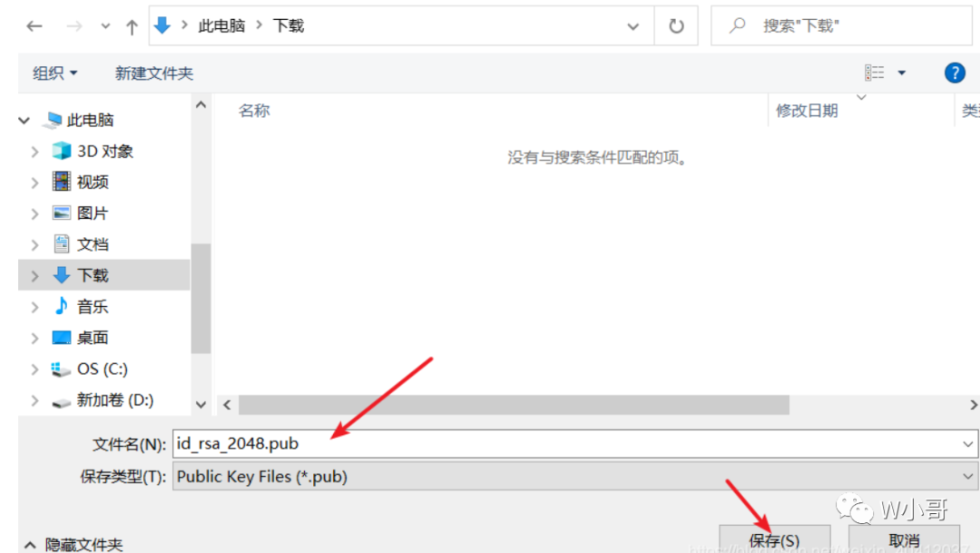Expand the 新加卷 (D:) drive node
This screenshot has height=553, width=980.
[x=35, y=400]
